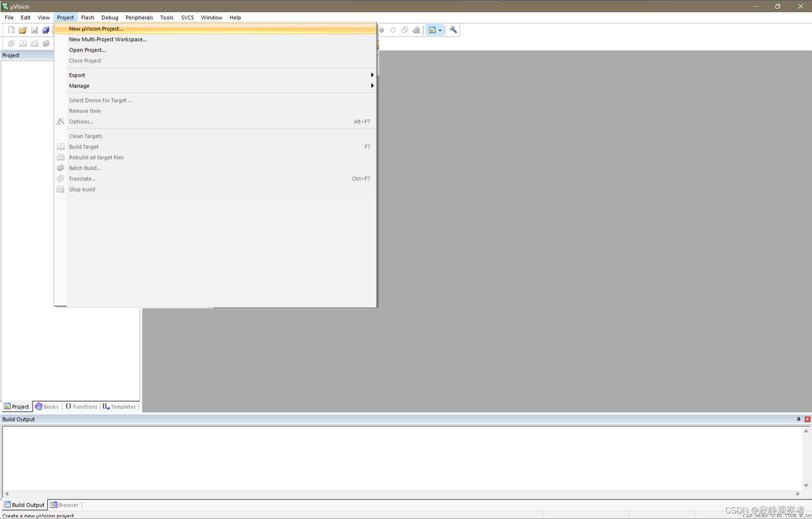Click Clean Targets menu entry
Viewport: 812px width, 519px height.
tap(215, 136)
